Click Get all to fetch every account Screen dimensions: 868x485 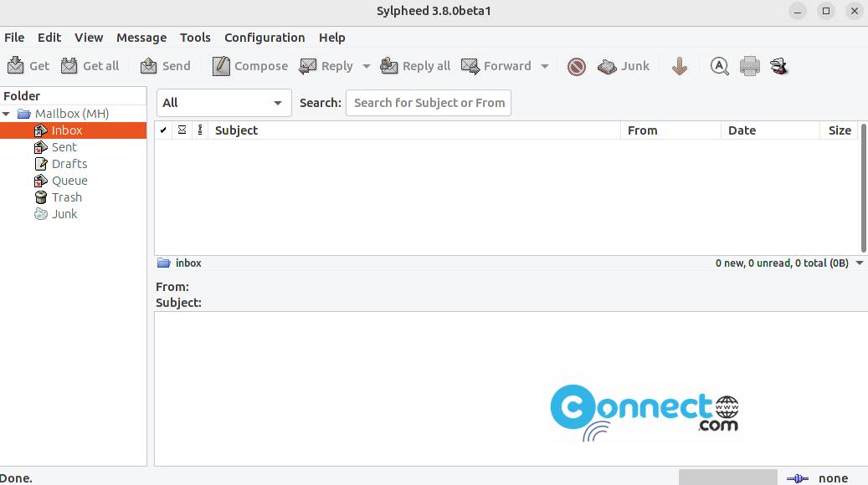pos(89,66)
